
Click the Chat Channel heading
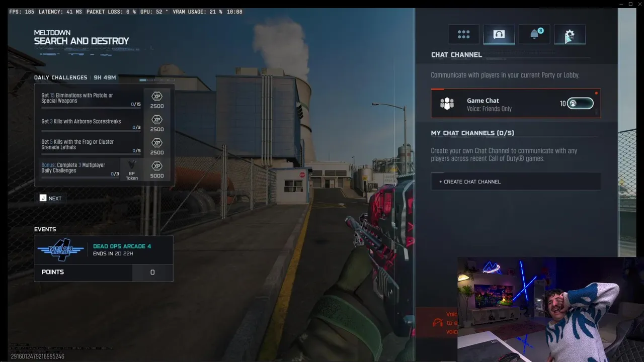click(456, 55)
